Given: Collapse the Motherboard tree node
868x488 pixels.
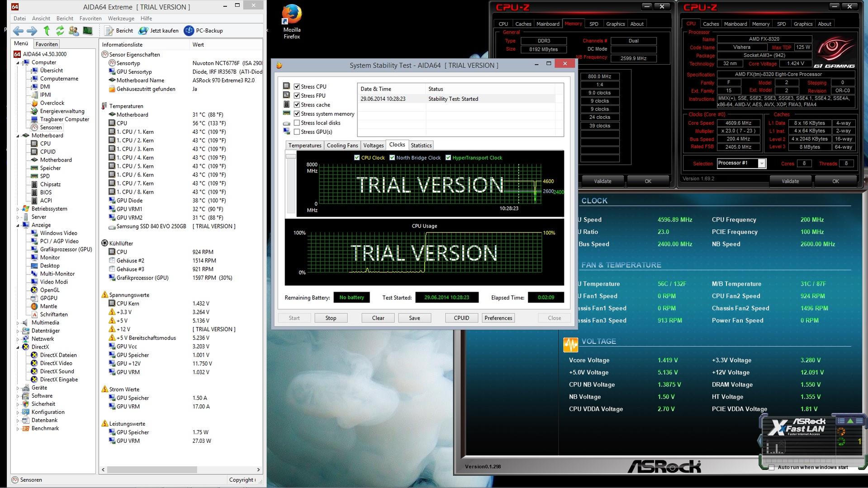Looking at the screenshot, I should tap(18, 136).
